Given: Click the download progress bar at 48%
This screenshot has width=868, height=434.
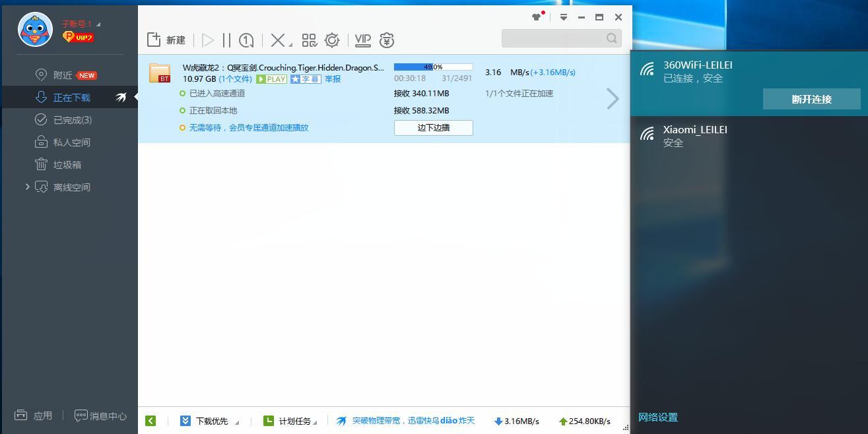Looking at the screenshot, I should (x=433, y=66).
